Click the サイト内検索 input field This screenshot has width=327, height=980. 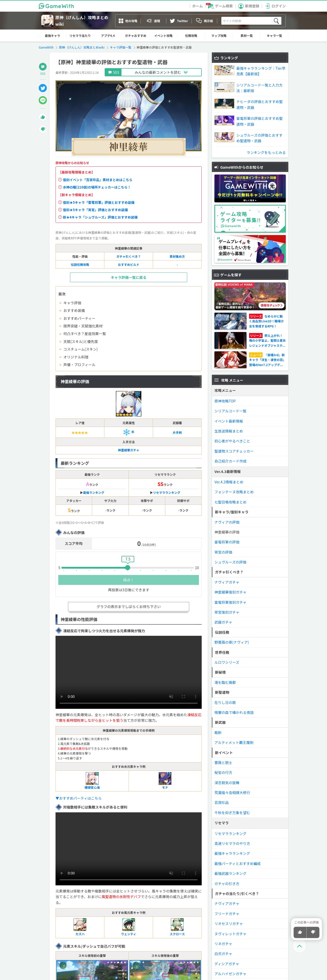pyautogui.click(x=246, y=21)
